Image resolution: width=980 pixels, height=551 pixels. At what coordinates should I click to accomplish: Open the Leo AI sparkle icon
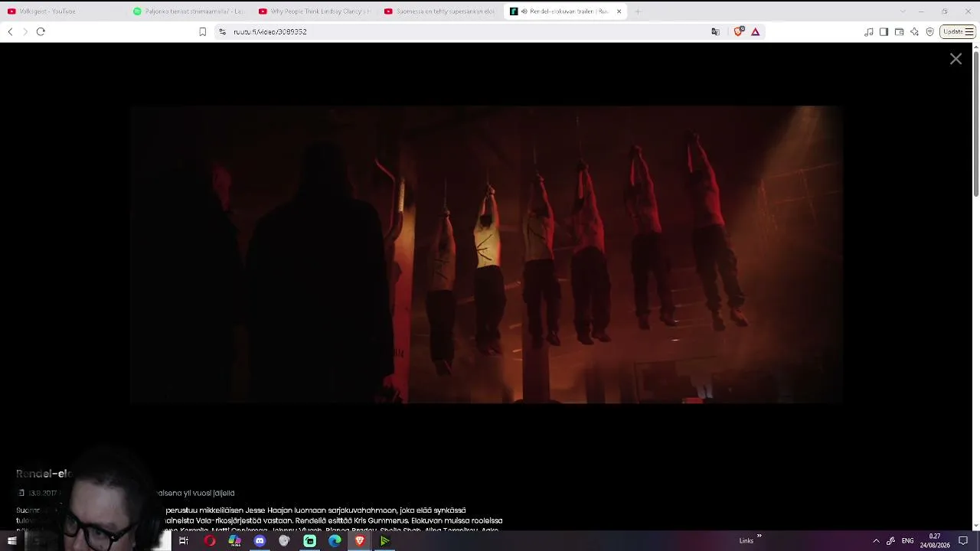914,31
